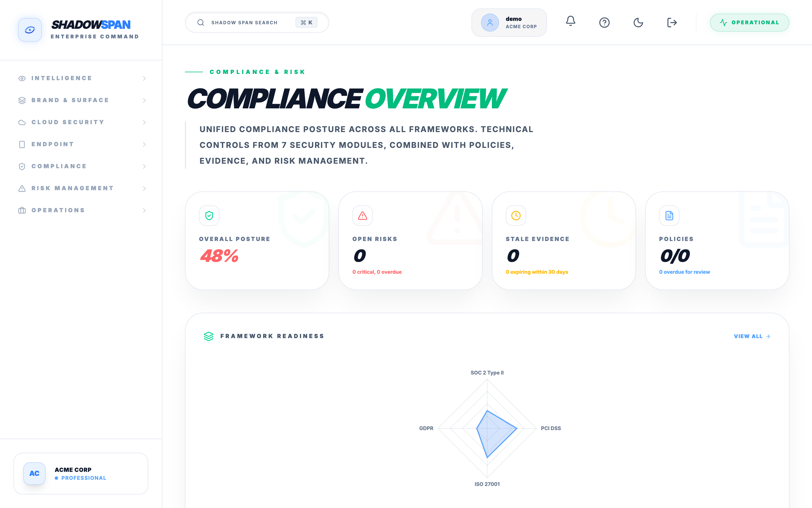Click the Professional plan label
The image size is (812, 508).
[83, 478]
